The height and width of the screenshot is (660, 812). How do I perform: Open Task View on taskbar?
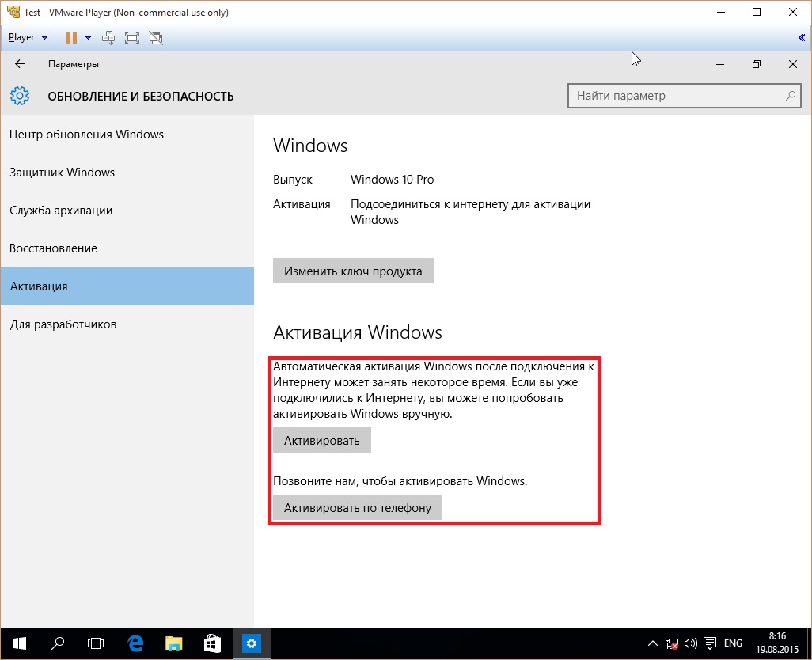96,643
